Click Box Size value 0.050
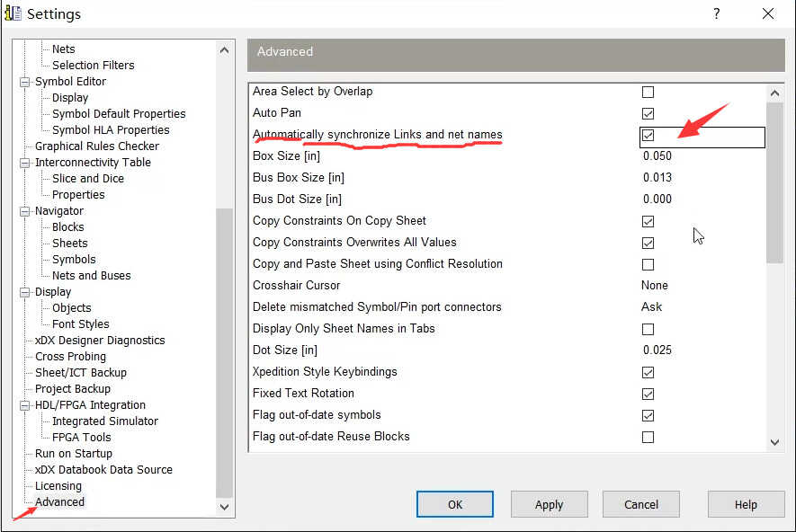Screen dimensions: 796x532 (x=657, y=156)
